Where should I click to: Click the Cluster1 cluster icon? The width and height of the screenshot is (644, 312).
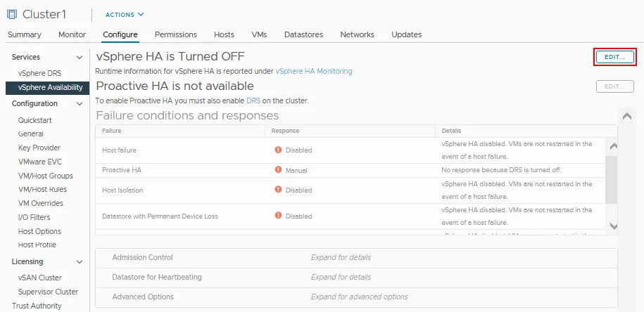(x=12, y=14)
